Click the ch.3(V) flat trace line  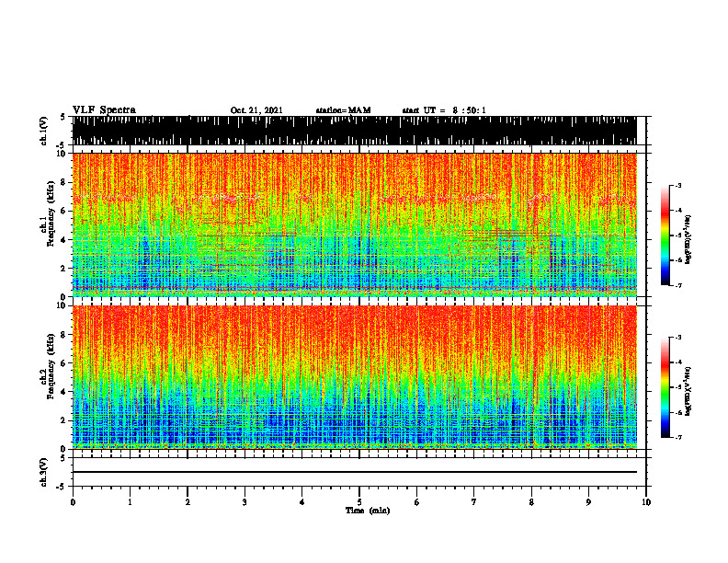(354, 472)
